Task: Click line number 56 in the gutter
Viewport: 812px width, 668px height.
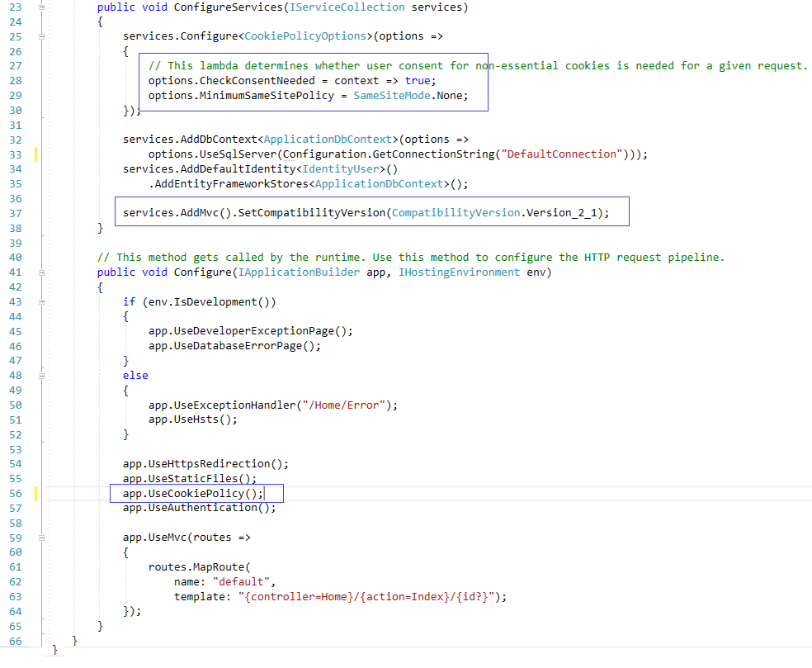Action: point(16,494)
